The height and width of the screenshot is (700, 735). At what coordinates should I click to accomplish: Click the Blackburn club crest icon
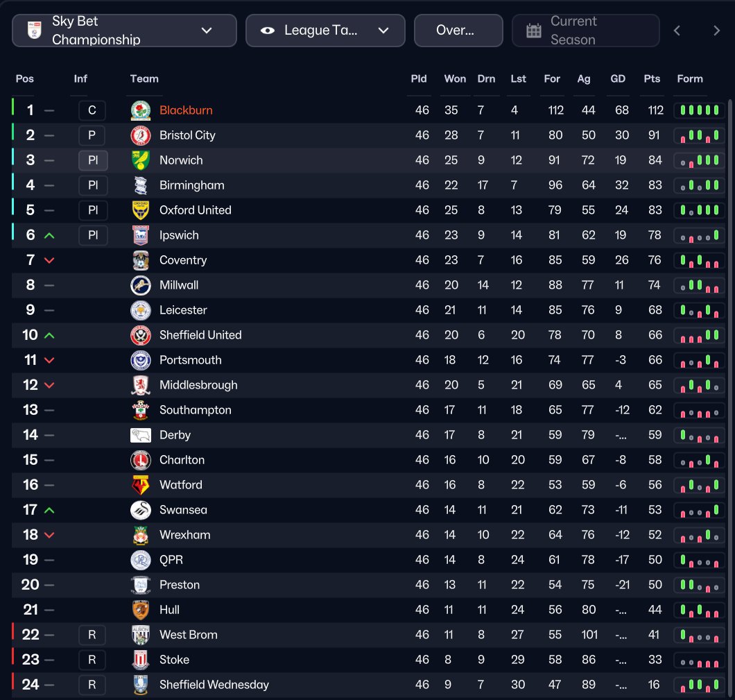[140, 110]
